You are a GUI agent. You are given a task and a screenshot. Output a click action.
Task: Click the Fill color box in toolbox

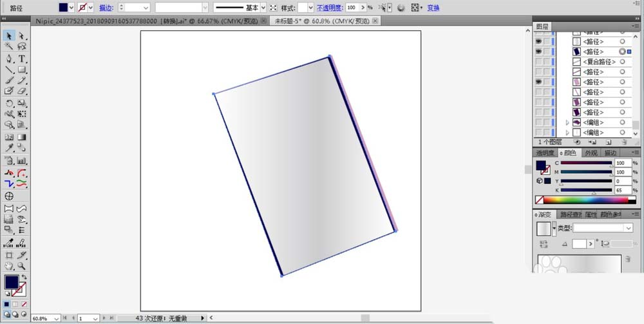[x=12, y=282]
